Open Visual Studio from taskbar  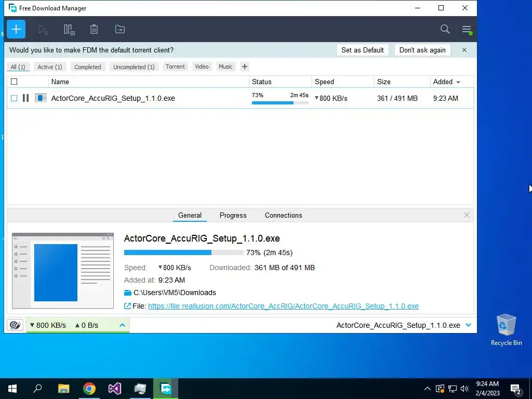point(115,389)
